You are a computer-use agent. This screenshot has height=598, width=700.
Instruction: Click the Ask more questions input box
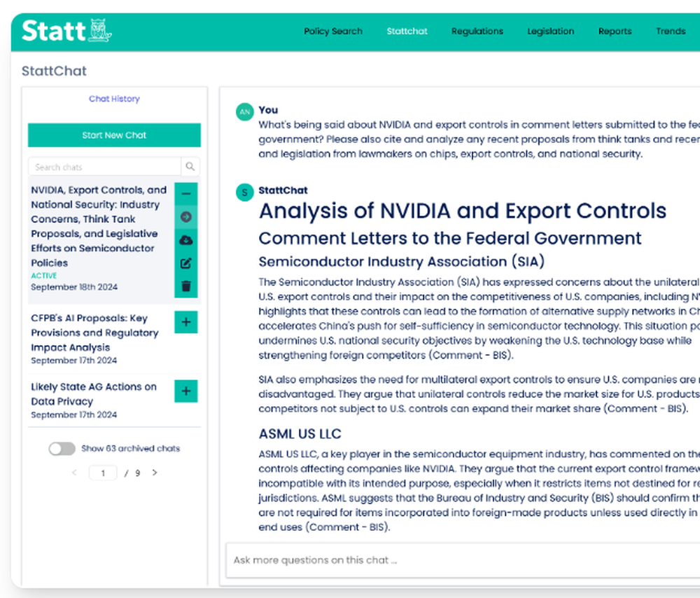[x=464, y=560]
